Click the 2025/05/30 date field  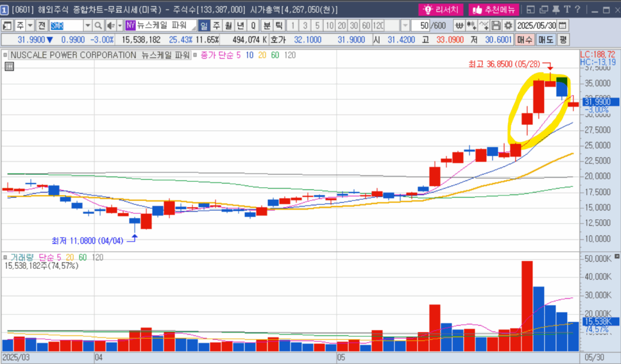coord(536,25)
